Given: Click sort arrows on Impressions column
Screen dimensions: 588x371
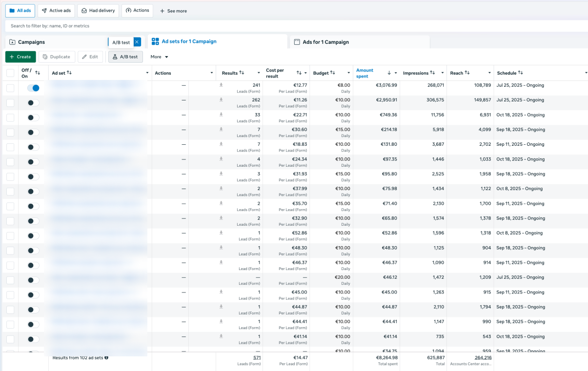Looking at the screenshot, I should pos(432,73).
